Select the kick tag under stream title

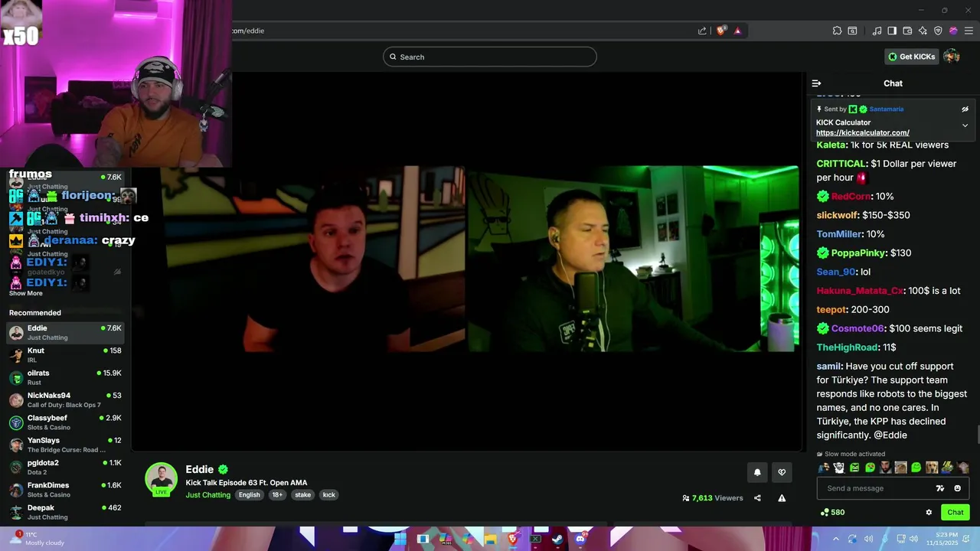pos(328,495)
